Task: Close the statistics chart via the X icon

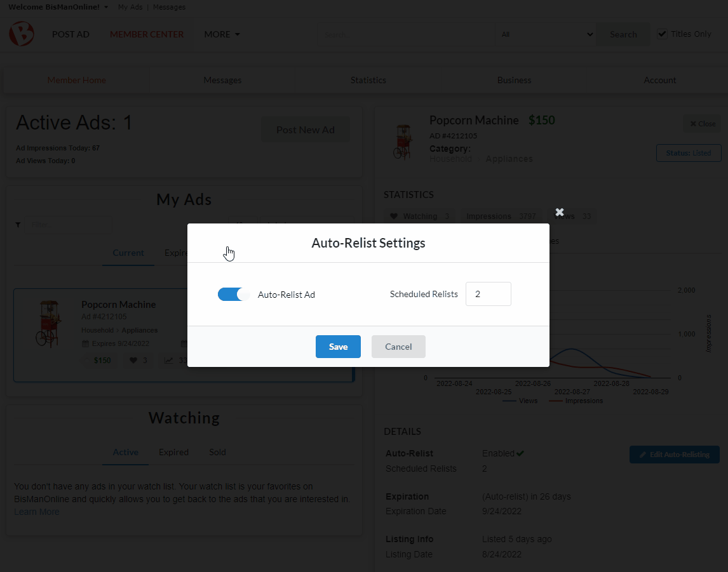Action: click(559, 212)
